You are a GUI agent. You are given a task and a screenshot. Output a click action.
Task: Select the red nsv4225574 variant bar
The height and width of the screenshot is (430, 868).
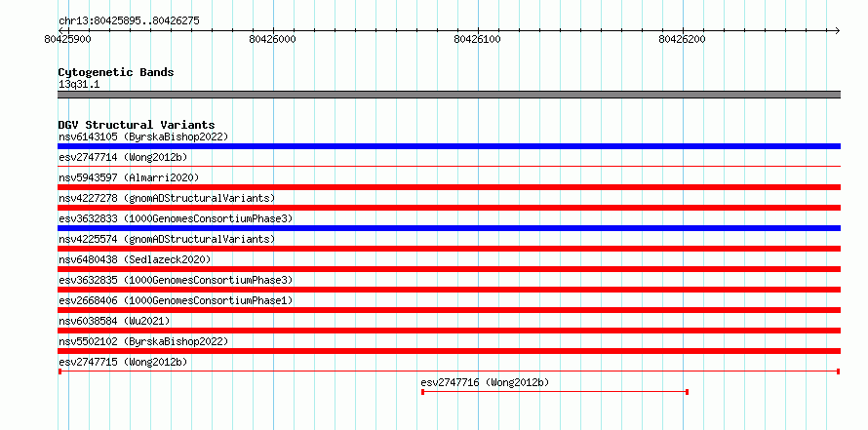point(449,249)
